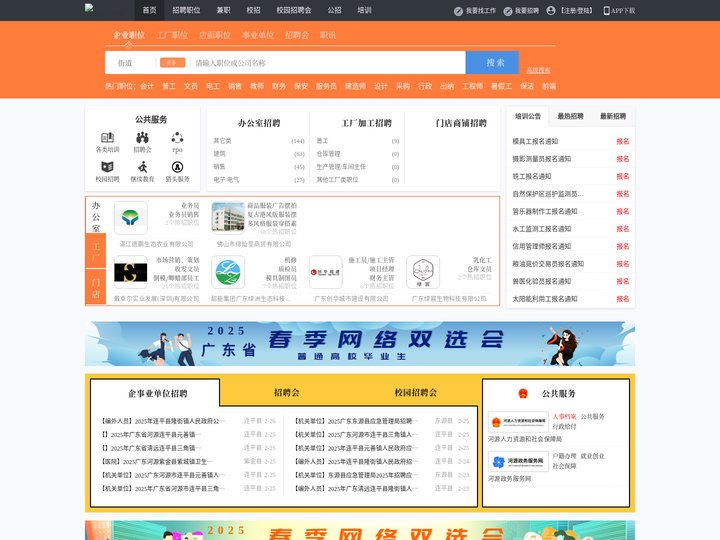Open the 人事档案 red link
Image resolution: width=720 pixels, height=540 pixels.
pos(564,416)
